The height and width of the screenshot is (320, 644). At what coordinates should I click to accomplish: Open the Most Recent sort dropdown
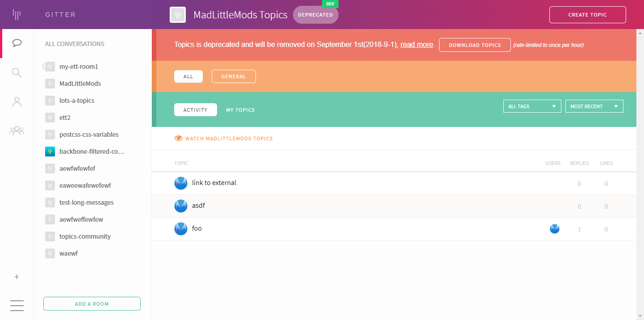coord(594,106)
